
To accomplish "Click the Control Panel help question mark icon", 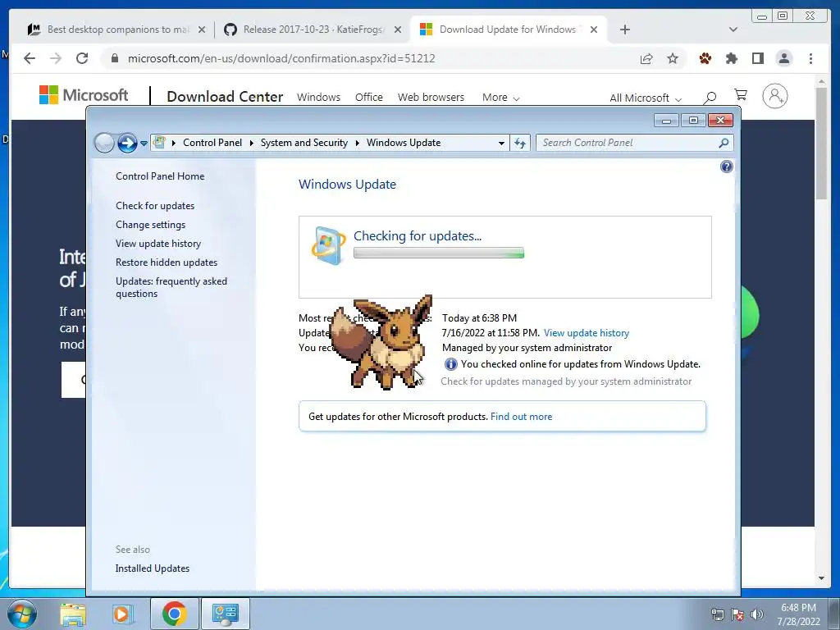I will point(726,167).
